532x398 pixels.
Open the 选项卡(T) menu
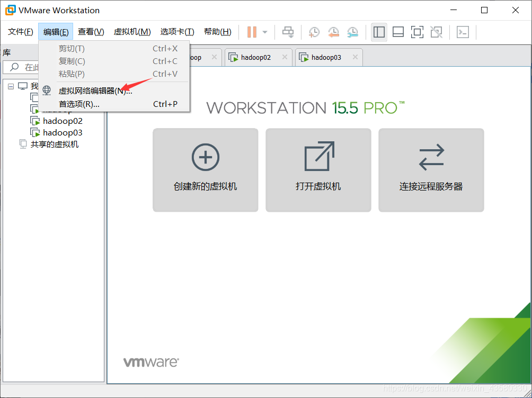[x=177, y=32]
